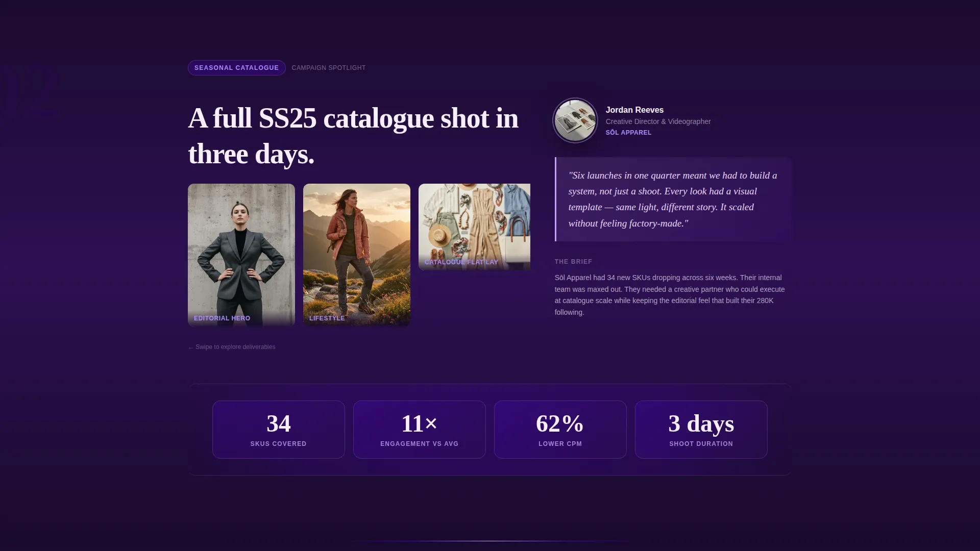This screenshot has width=980, height=551.
Task: Open the Catalogue Flat Lay image
Action: (474, 227)
